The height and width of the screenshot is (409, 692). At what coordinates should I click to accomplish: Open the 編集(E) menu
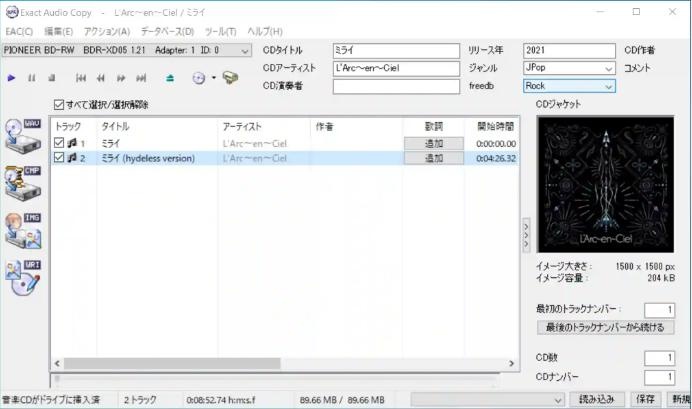click(58, 31)
